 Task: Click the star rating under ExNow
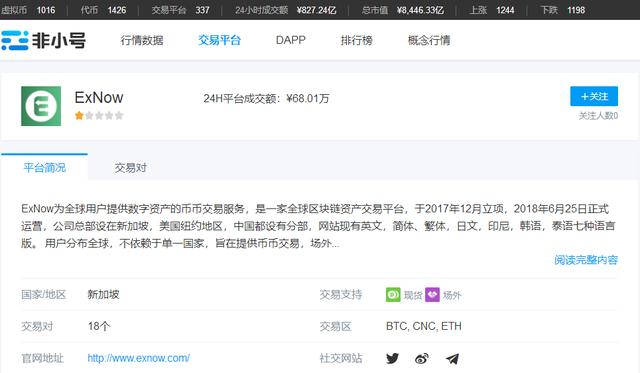coord(99,115)
